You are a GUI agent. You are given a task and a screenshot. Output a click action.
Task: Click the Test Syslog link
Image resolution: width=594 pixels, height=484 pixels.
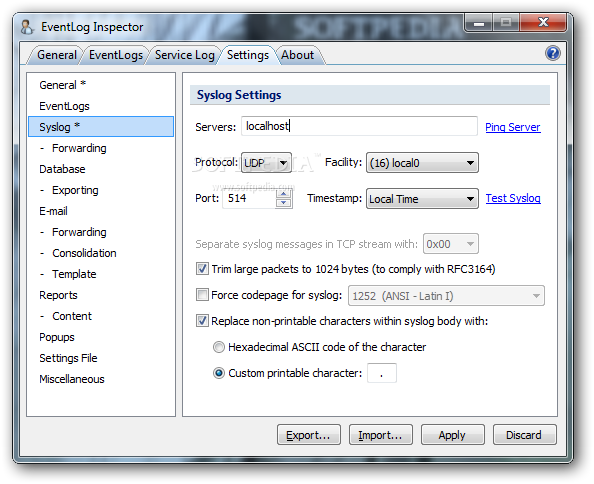pyautogui.click(x=513, y=198)
